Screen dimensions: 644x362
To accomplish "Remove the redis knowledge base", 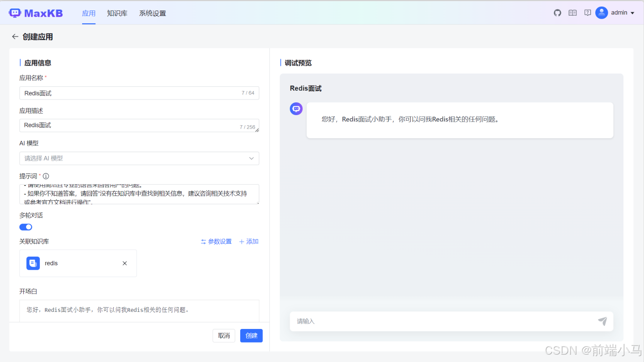I will 125,263.
